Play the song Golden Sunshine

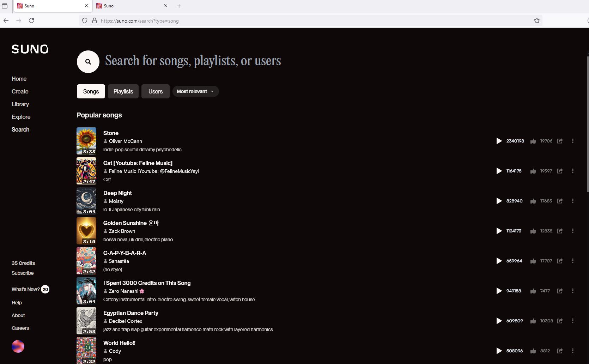(x=499, y=231)
